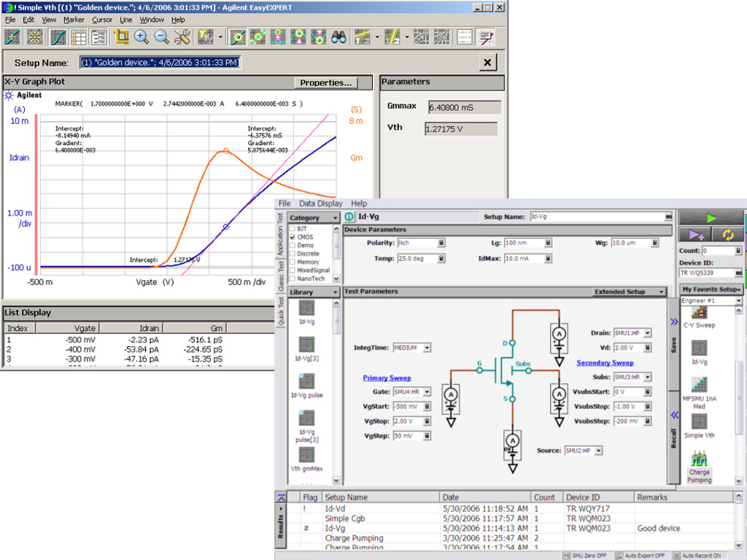Open the C-V Sweep favorite setup
747x560 pixels.
[699, 313]
